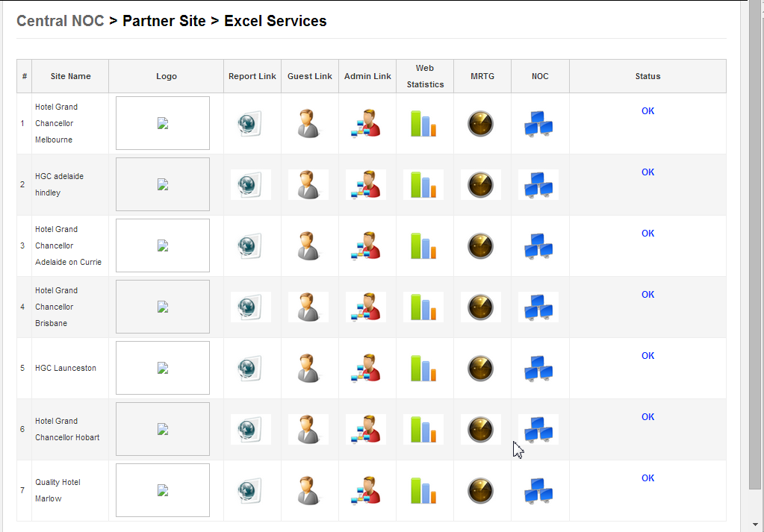764x532 pixels.
Task: Click OK status for HGC Launceston
Action: click(x=647, y=356)
